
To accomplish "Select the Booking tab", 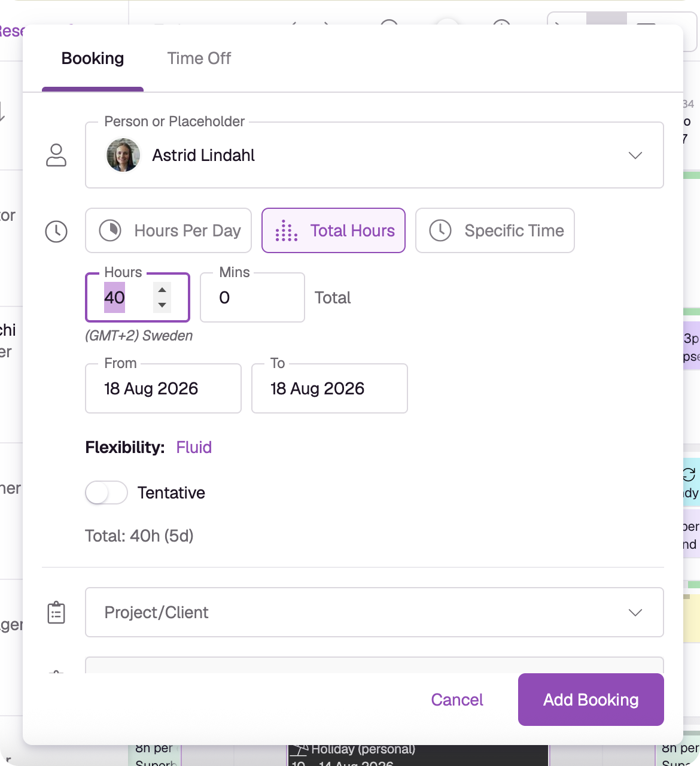I will 93,59.
